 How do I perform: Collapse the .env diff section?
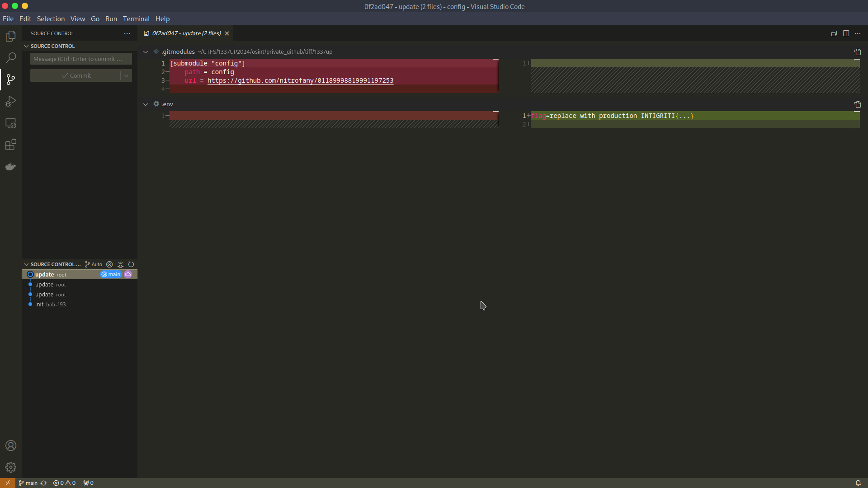[146, 104]
